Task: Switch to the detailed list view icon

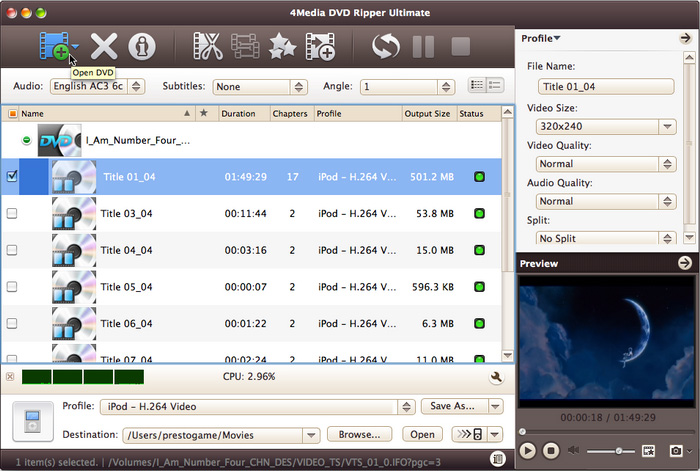Action: pyautogui.click(x=477, y=85)
